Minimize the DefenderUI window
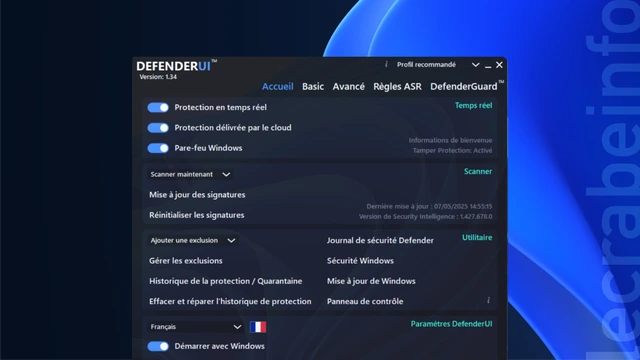The image size is (640, 360). click(x=488, y=65)
